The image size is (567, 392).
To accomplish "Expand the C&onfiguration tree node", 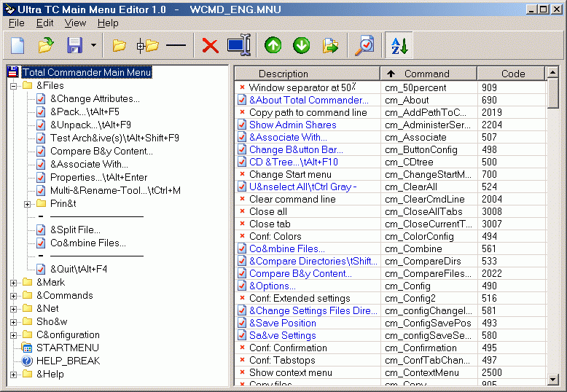I will tap(14, 335).
